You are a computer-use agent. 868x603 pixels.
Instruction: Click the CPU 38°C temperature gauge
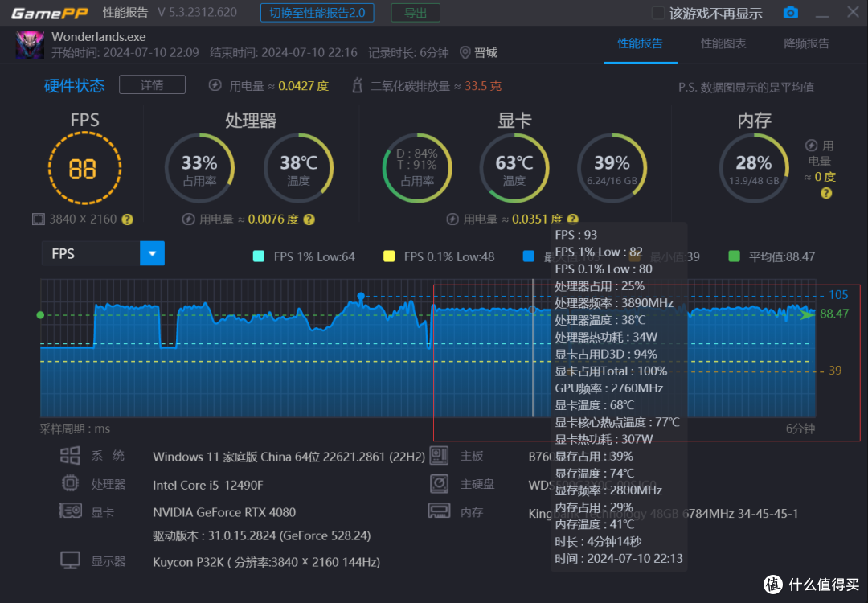[298, 168]
